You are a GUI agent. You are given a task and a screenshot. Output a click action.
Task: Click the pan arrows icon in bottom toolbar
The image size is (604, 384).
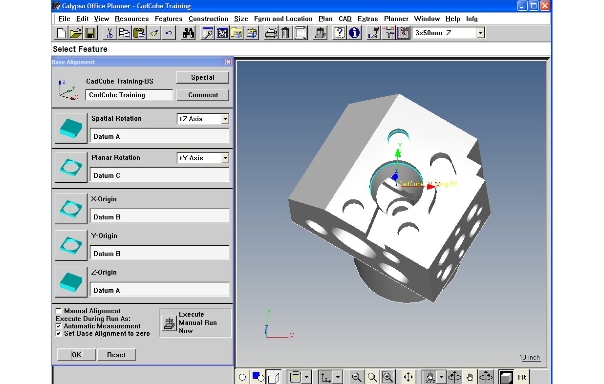[408, 377]
